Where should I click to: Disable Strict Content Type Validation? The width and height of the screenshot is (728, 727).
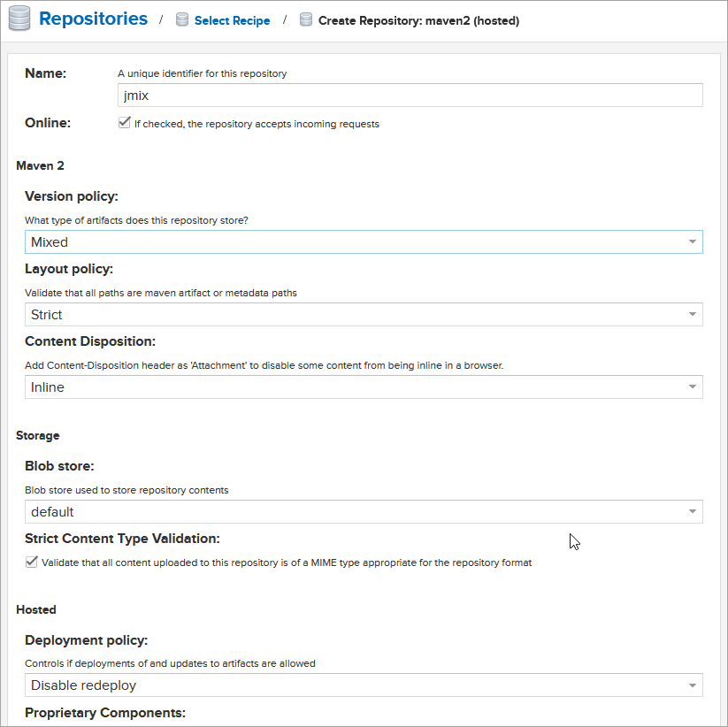pos(31,561)
